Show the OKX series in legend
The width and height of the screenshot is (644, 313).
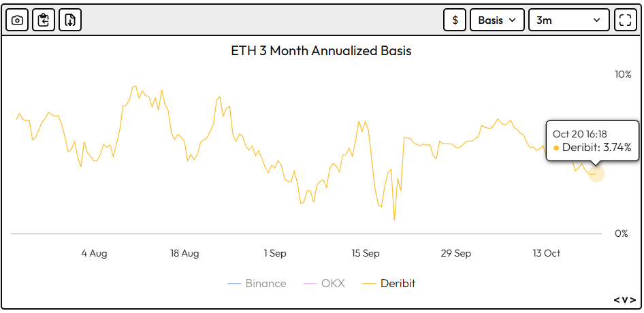pyautogui.click(x=333, y=283)
